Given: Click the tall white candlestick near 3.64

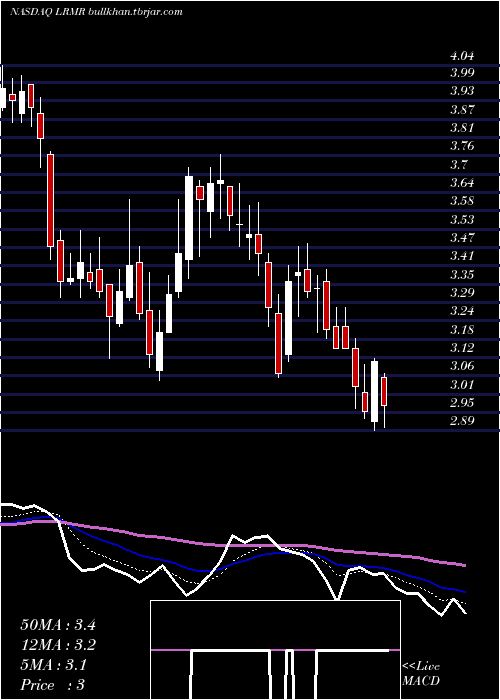Looking at the screenshot, I should 189,218.
